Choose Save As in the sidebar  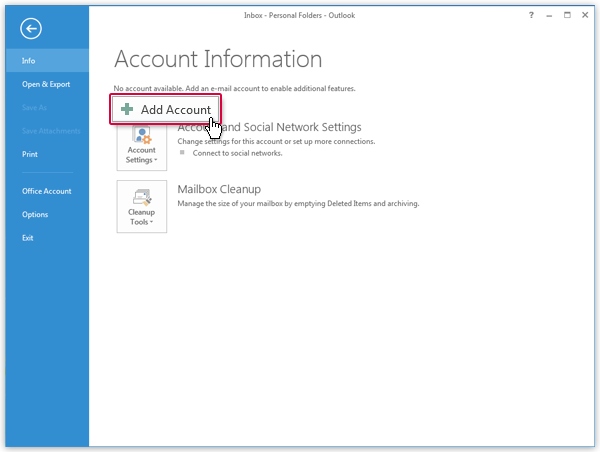35,107
